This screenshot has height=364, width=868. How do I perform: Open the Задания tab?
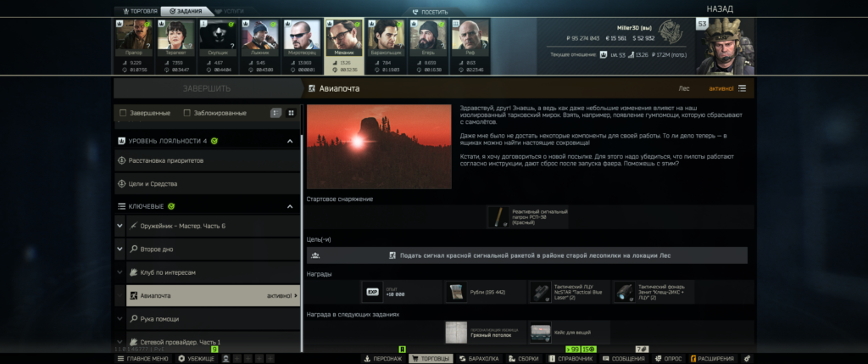pyautogui.click(x=186, y=11)
